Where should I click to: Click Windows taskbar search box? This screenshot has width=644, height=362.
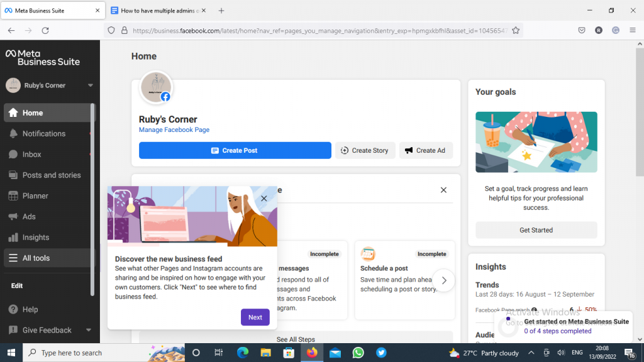[x=104, y=353]
